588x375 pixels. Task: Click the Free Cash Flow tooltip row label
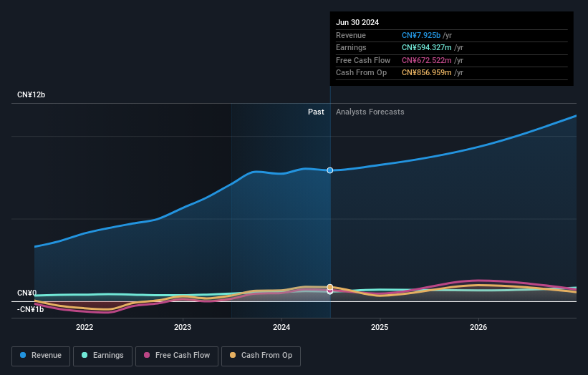[x=363, y=60]
